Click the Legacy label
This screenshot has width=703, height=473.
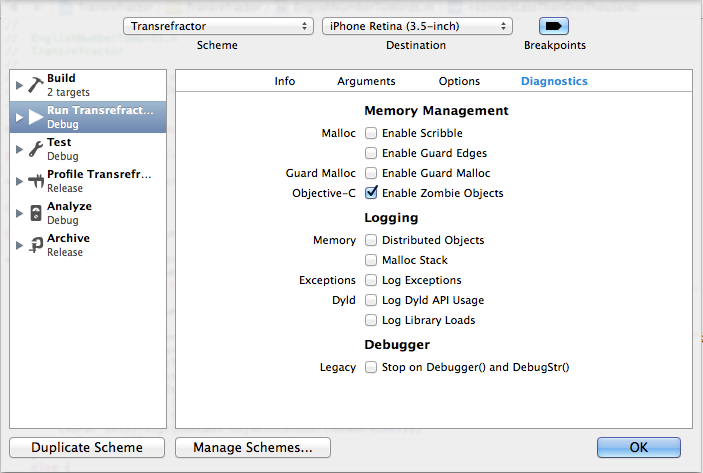pyautogui.click(x=338, y=367)
